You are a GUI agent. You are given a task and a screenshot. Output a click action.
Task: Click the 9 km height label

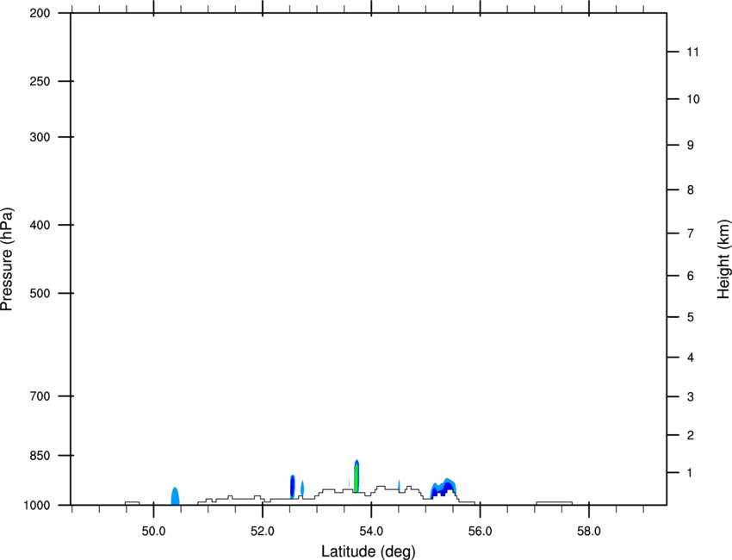(x=691, y=146)
